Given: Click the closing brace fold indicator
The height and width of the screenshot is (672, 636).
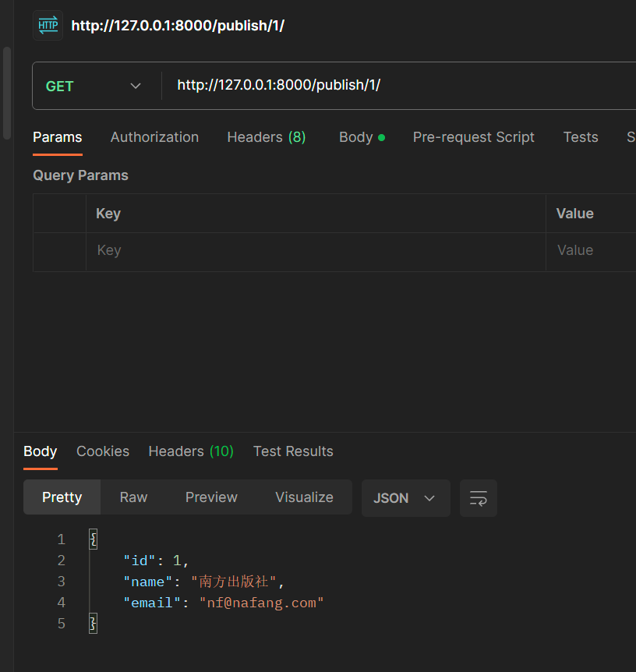Looking at the screenshot, I should pyautogui.click(x=93, y=623).
